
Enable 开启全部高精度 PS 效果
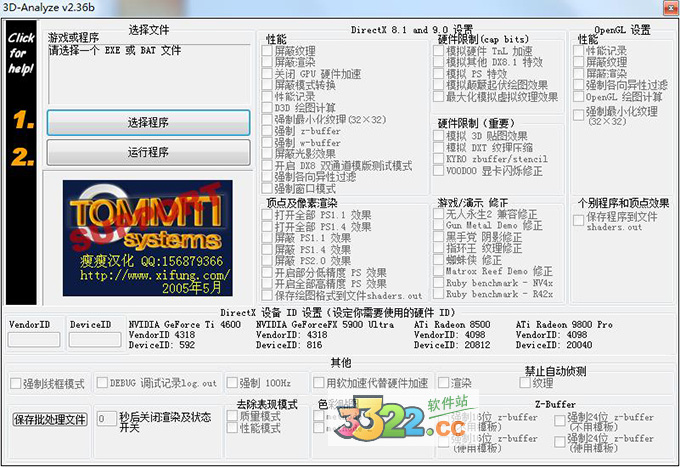click(x=267, y=284)
